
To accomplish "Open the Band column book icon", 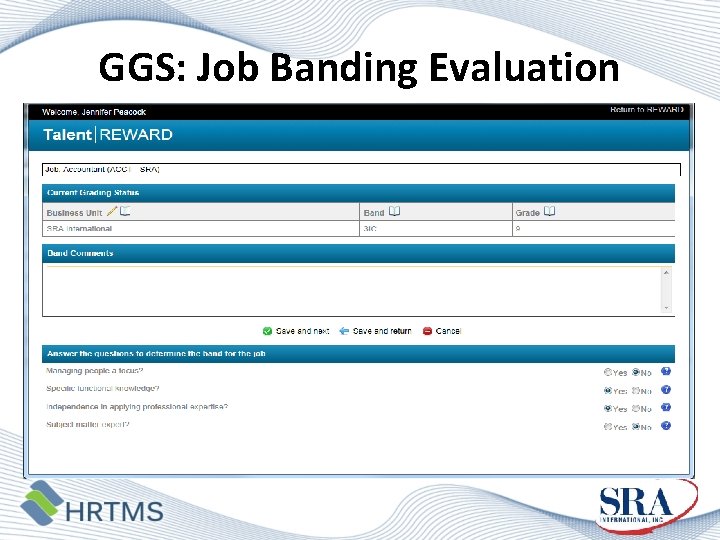I will [394, 211].
